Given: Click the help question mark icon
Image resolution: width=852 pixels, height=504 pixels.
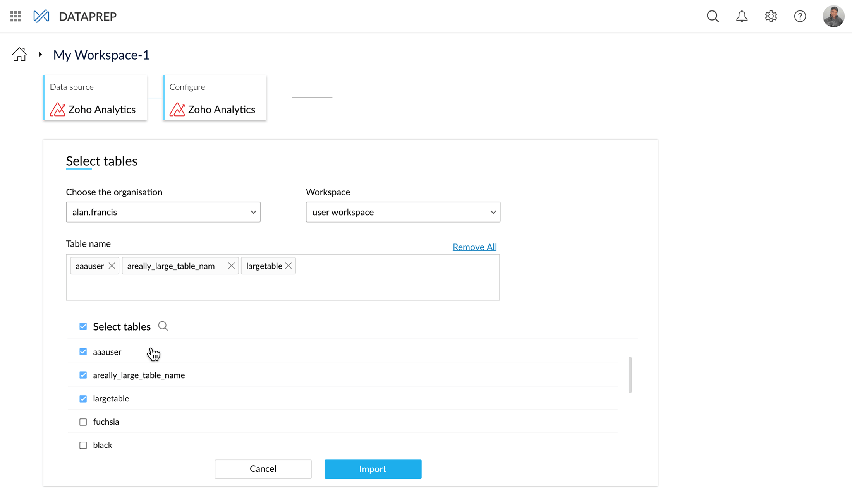Looking at the screenshot, I should (x=800, y=16).
